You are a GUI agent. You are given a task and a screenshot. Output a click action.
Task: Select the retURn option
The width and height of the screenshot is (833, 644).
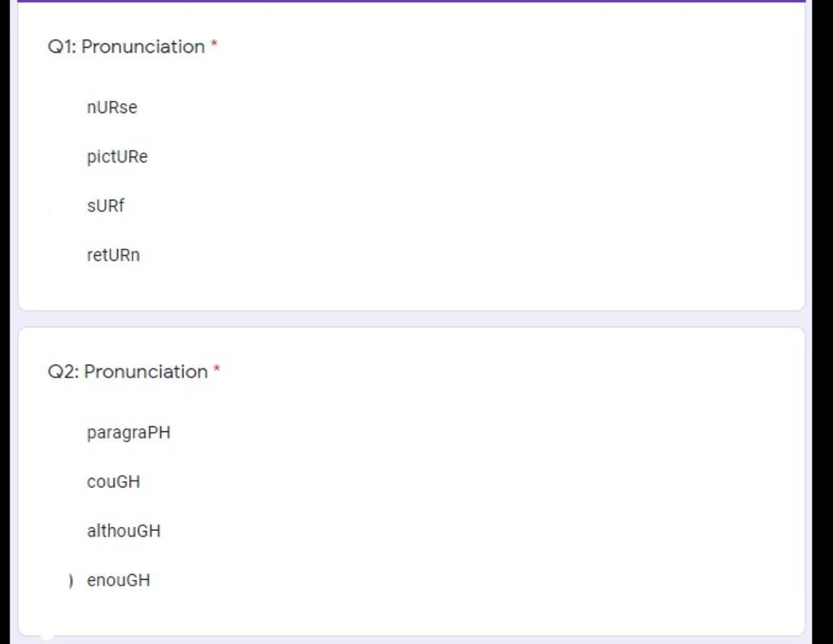click(x=113, y=255)
